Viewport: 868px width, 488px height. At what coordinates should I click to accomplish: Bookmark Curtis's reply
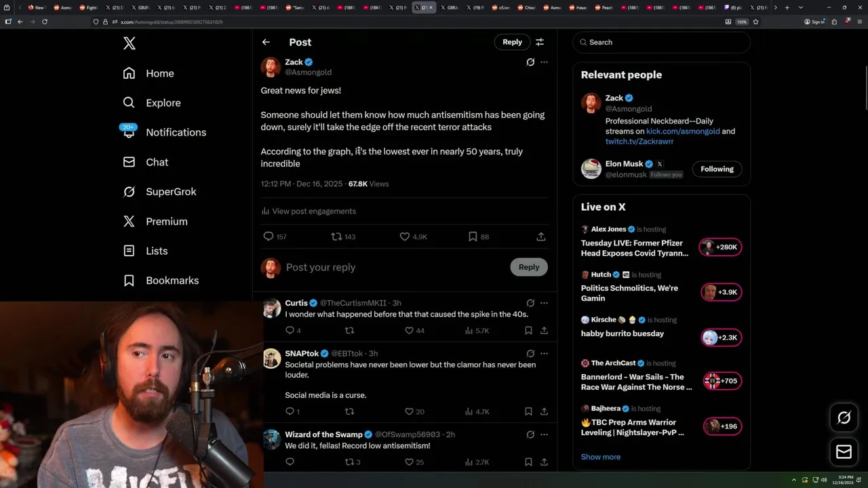528,331
